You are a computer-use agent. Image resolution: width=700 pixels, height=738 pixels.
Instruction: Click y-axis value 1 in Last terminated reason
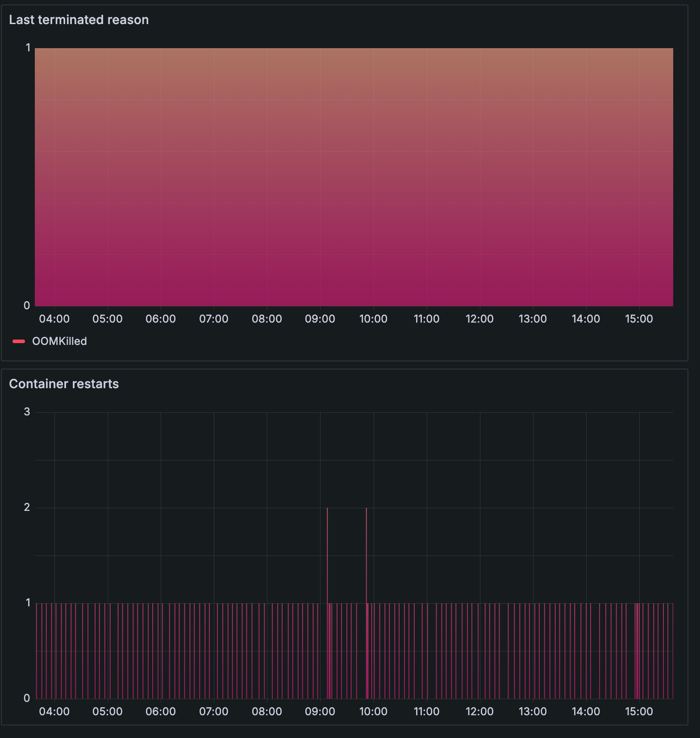point(28,48)
